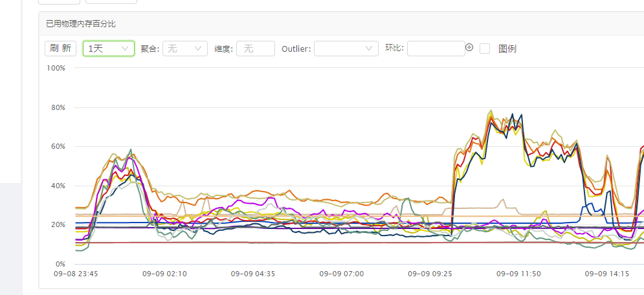Expand the 聚合 aggregation dropdown
Viewport: 644px width, 295px height.
point(184,49)
